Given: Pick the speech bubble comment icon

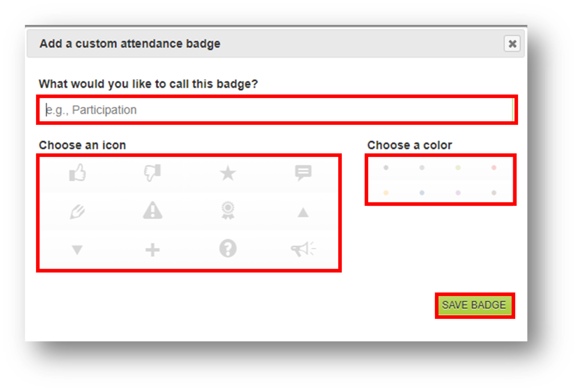Looking at the screenshot, I should [x=303, y=173].
